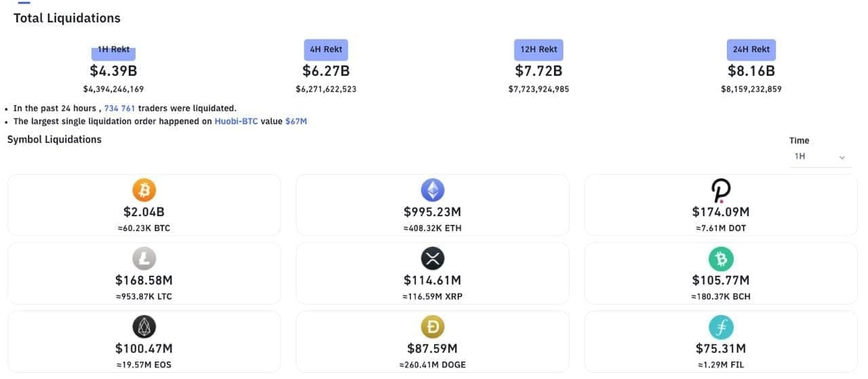Click the Filecoin teal icon
Image resolution: width=868 pixels, height=379 pixels.
[x=721, y=327]
